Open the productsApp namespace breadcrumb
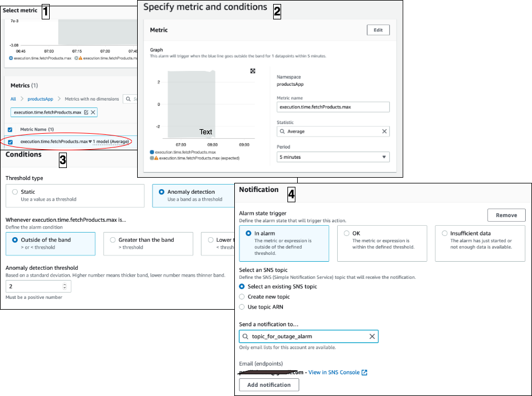This screenshot has height=396, width=532. pos(41,99)
